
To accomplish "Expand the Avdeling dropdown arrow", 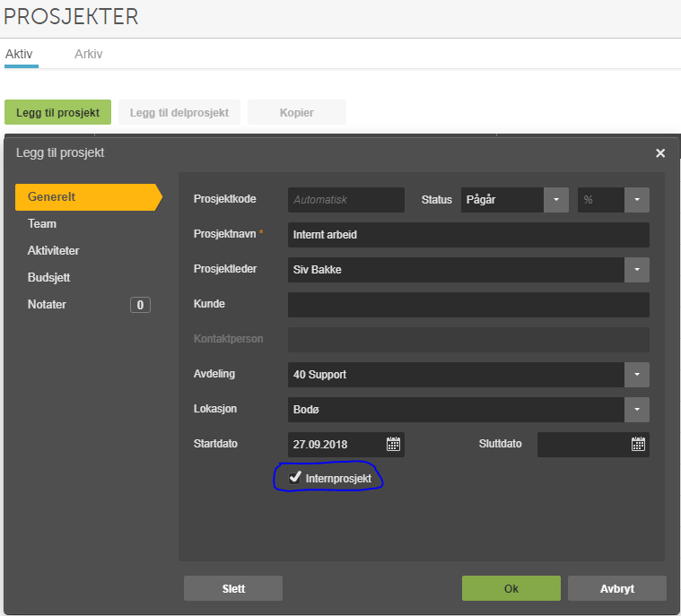I will tap(637, 375).
